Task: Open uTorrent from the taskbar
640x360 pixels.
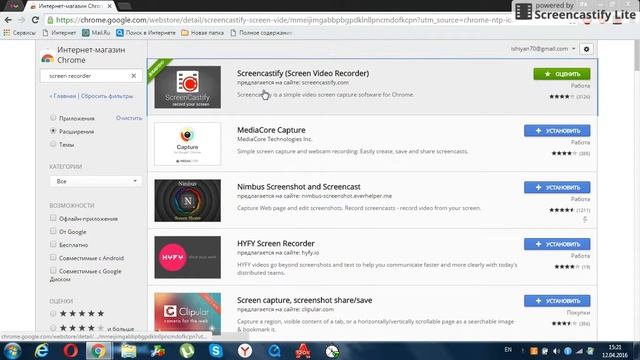Action: (187, 351)
